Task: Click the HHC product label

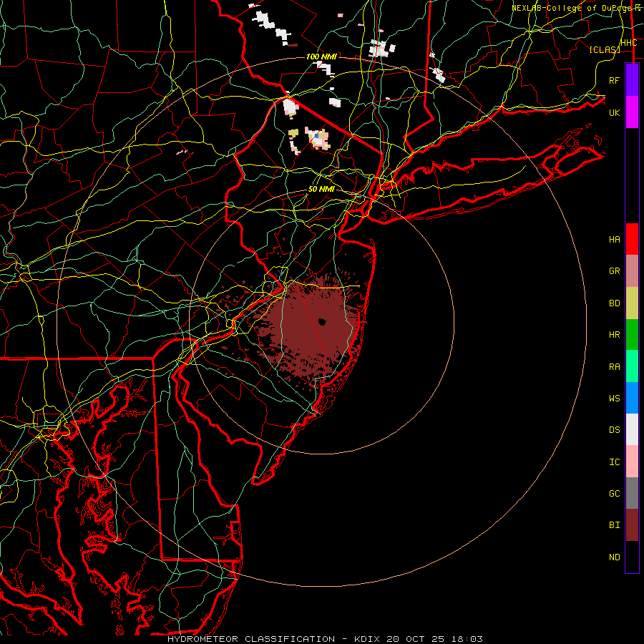Action: pos(628,42)
